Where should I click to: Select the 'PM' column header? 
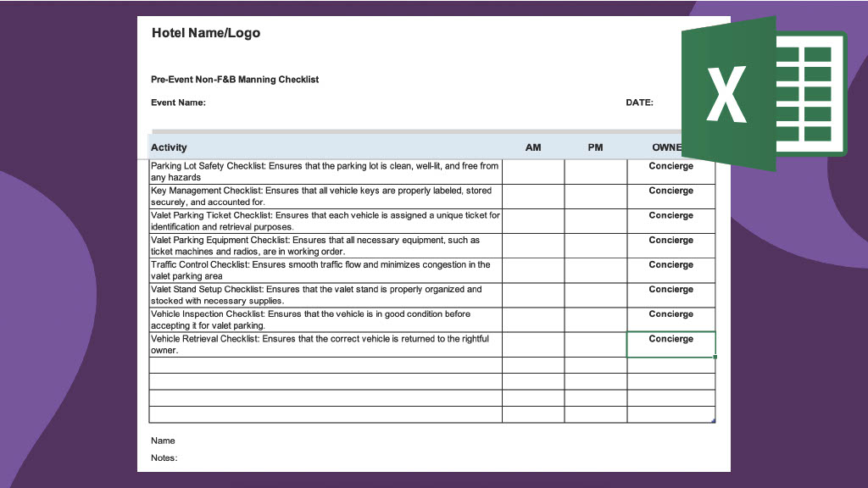(x=595, y=147)
